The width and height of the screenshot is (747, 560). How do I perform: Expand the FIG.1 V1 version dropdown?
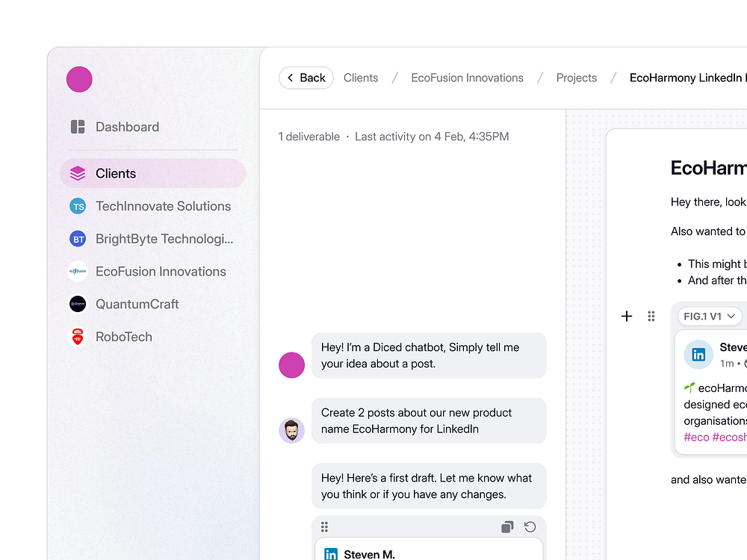pyautogui.click(x=710, y=316)
